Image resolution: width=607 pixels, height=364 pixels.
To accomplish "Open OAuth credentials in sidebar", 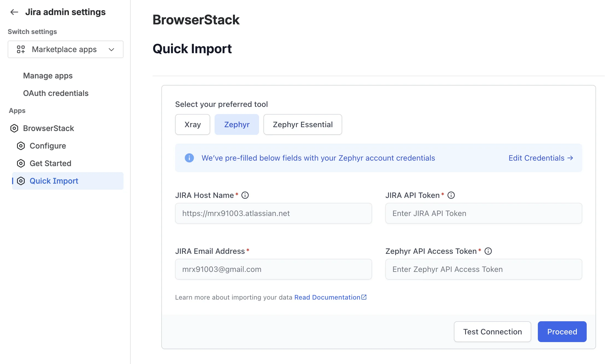I will coord(56,93).
